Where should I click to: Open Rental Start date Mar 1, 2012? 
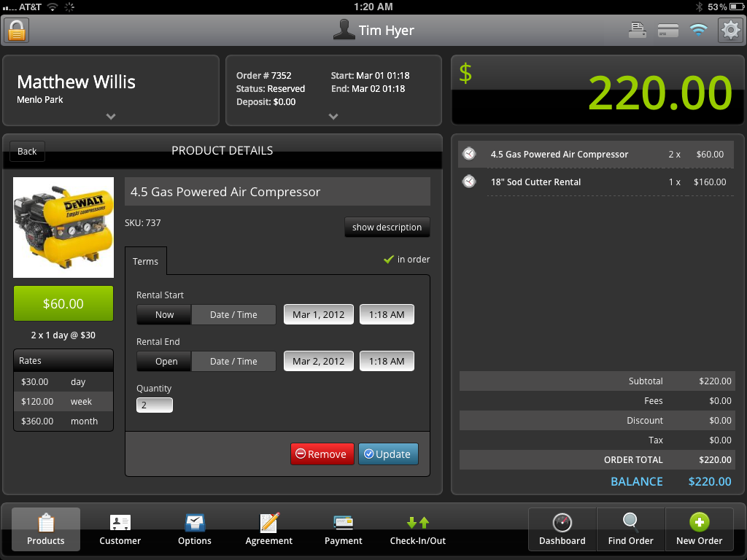pos(319,314)
